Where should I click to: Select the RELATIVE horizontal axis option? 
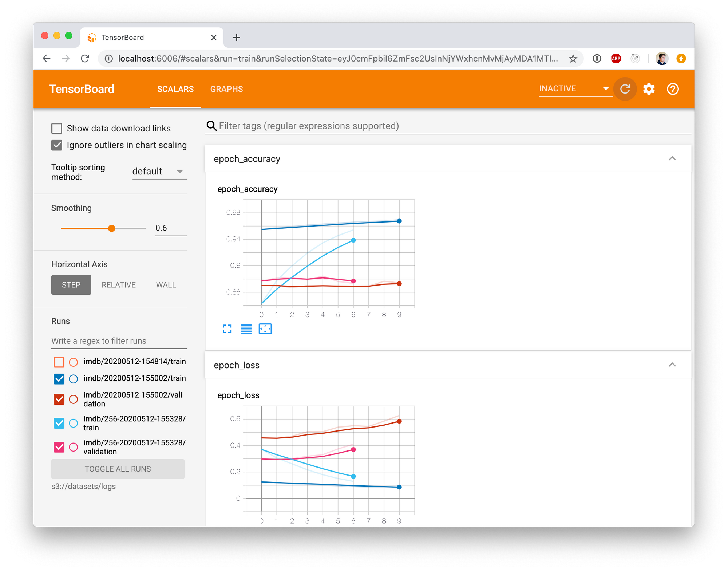118,285
